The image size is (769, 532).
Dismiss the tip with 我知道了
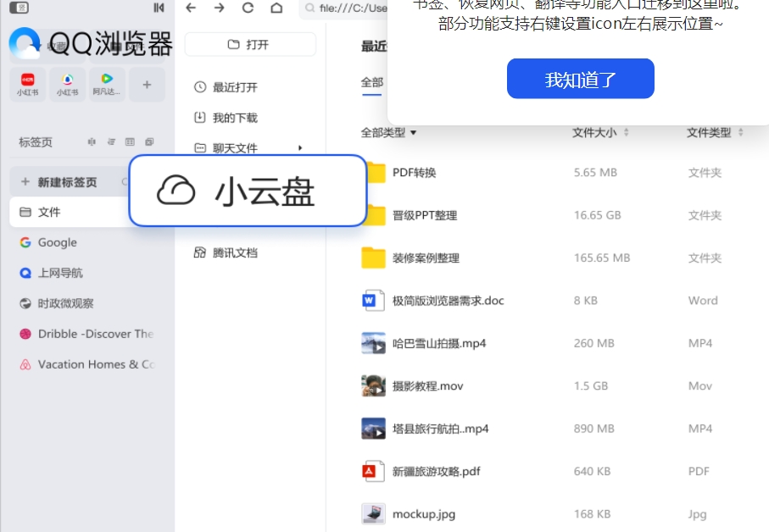pyautogui.click(x=580, y=79)
